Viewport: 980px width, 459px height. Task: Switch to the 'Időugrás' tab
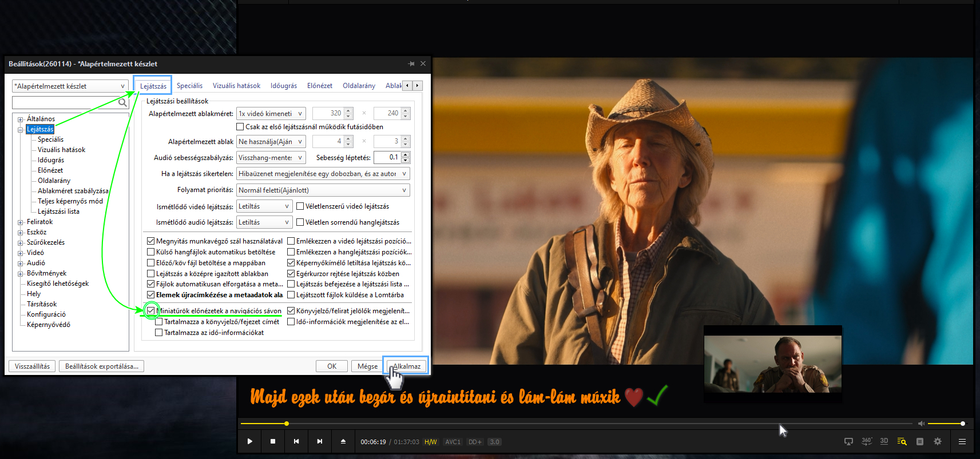point(283,86)
